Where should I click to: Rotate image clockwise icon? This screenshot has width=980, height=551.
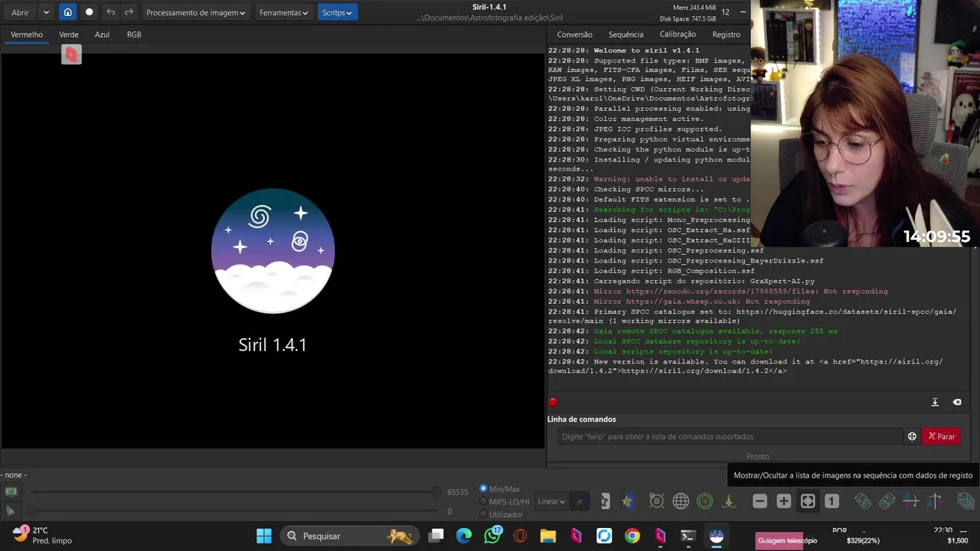(x=887, y=501)
